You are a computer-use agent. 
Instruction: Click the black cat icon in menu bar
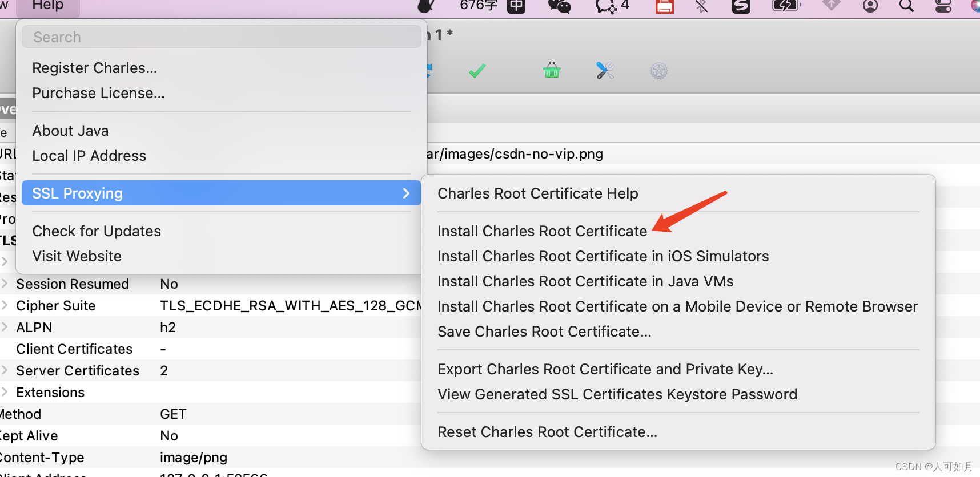426,6
